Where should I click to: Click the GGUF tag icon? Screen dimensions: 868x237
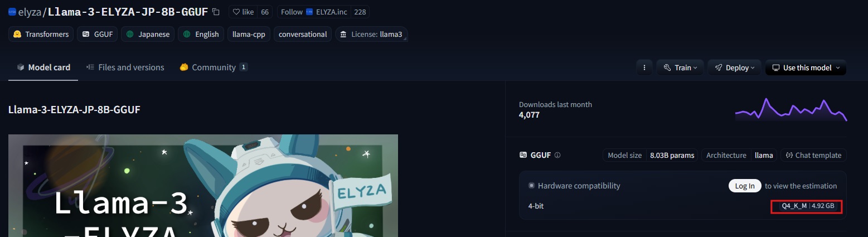click(x=86, y=34)
